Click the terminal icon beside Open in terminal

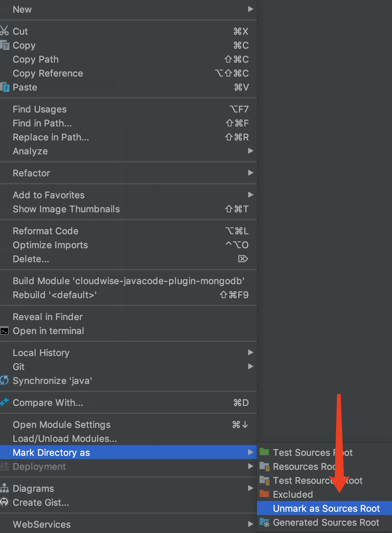click(4, 331)
